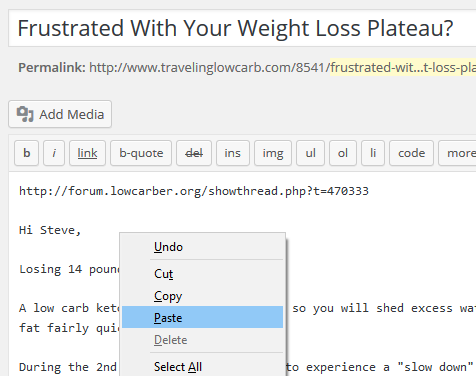Insert ins tag from the toolbar
The image size is (476, 376).
click(x=233, y=153)
